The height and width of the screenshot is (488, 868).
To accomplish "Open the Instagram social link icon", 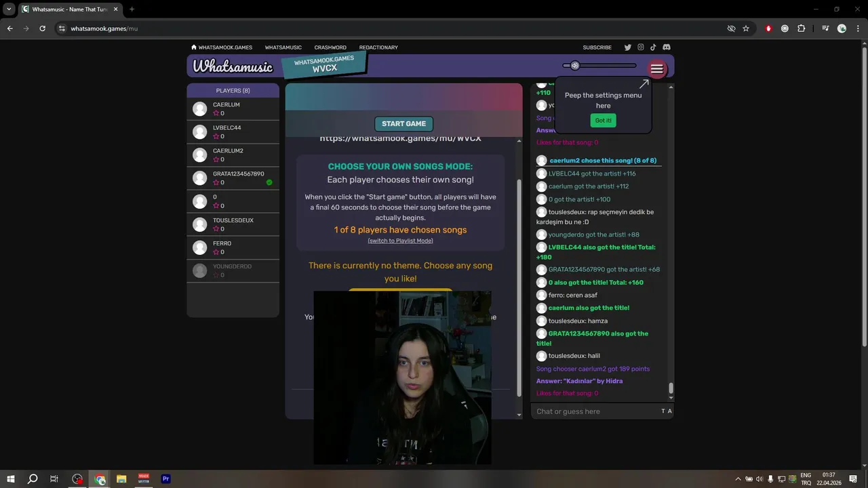I will (640, 47).
